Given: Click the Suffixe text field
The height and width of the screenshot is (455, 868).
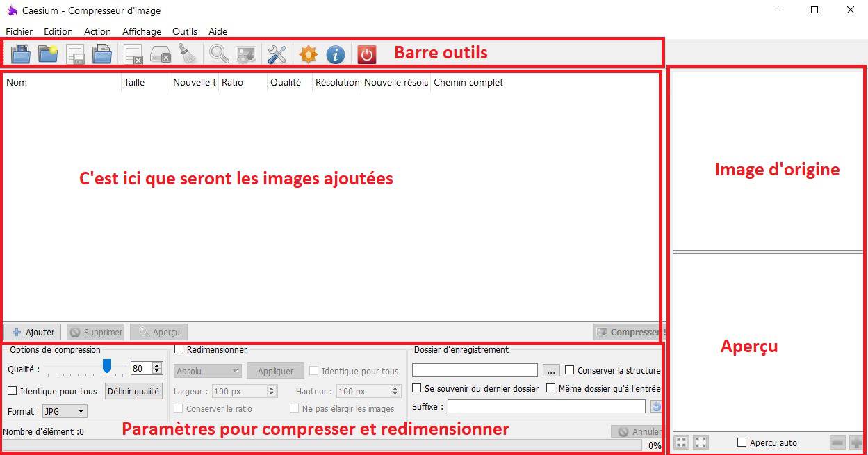Looking at the screenshot, I should (x=546, y=406).
